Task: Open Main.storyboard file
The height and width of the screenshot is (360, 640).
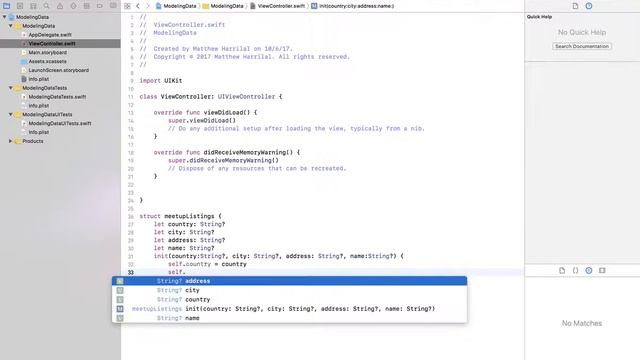Action: click(x=47, y=52)
